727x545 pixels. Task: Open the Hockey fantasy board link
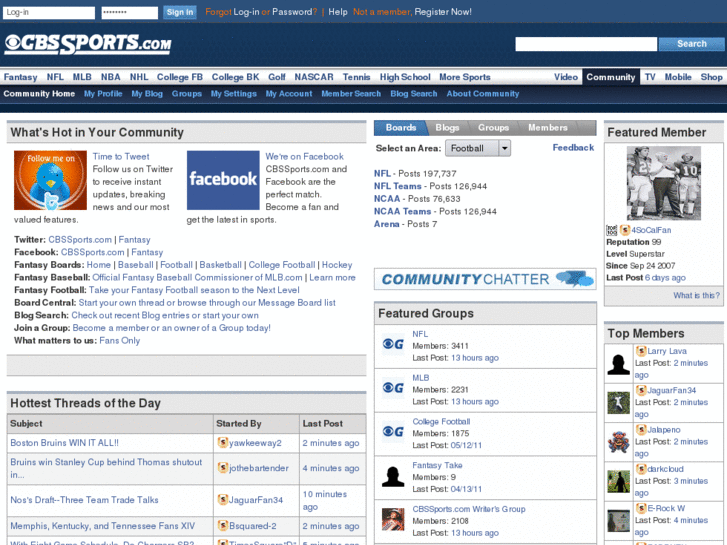click(337, 265)
